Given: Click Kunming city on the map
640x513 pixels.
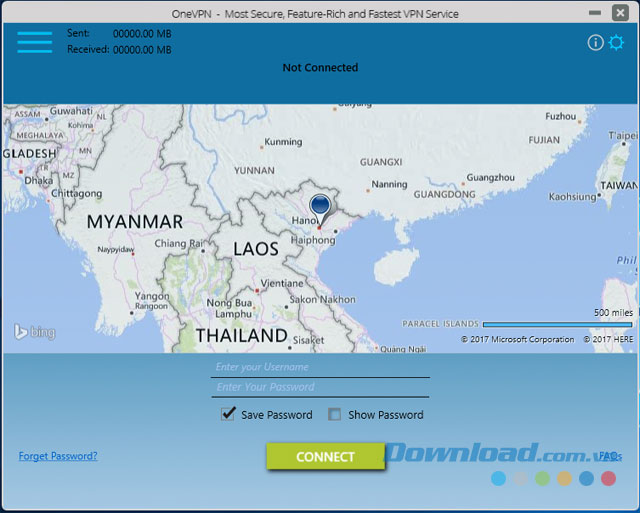Looking at the screenshot, I should click(283, 142).
